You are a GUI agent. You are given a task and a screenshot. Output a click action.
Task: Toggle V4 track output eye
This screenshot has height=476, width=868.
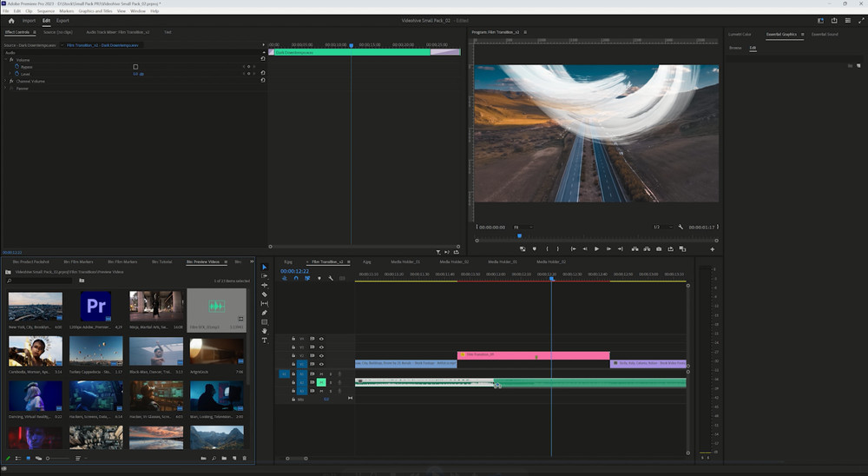click(321, 339)
